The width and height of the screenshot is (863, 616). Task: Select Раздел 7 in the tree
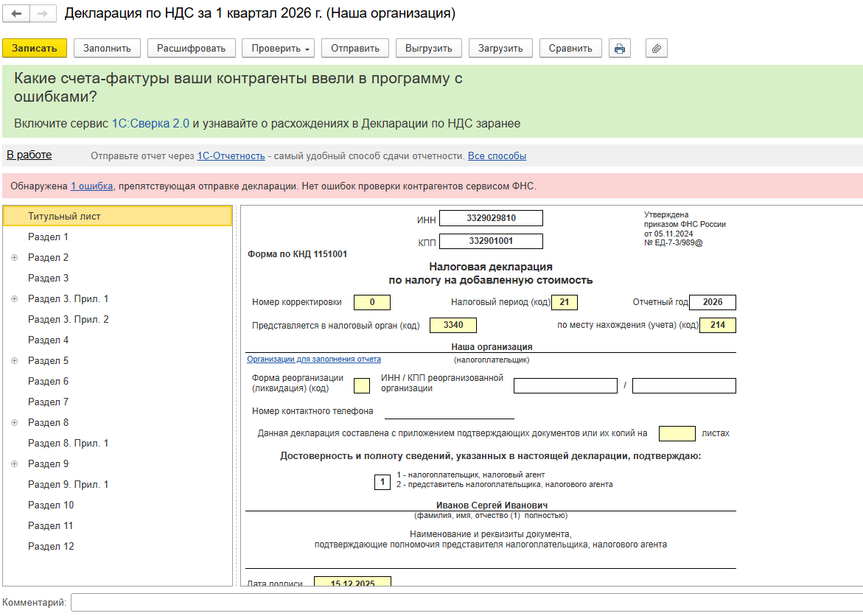click(118, 402)
